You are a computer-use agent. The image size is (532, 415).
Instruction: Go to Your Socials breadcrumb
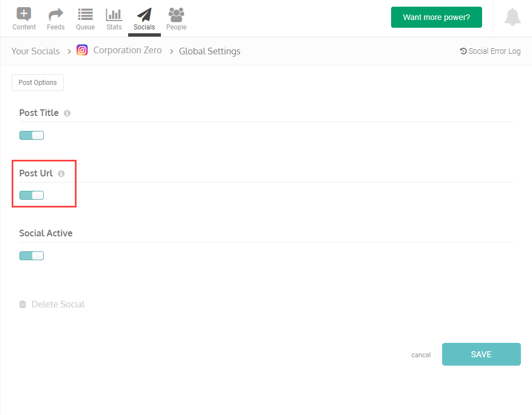(36, 51)
